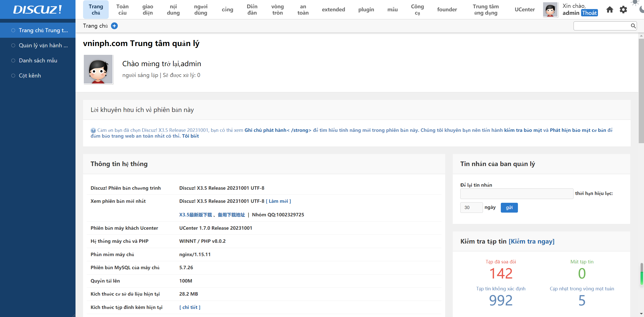Click the 5 updated this week count
Viewport: 644px width, 317px height.
pyautogui.click(x=582, y=300)
